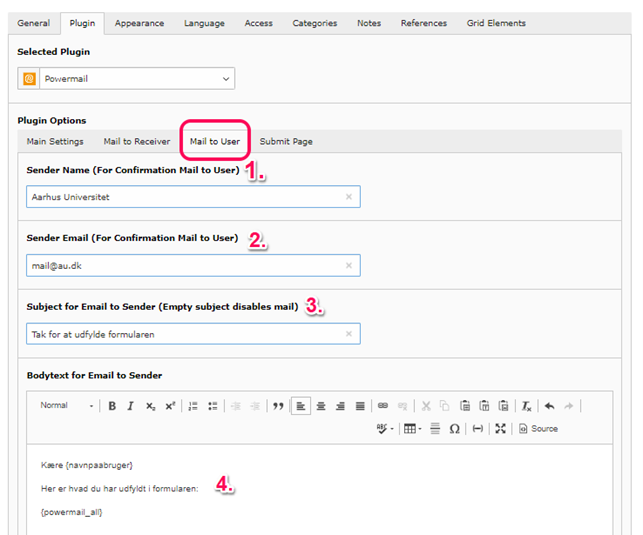
Task: Toggle bold formatting in the body text editor
Action: [x=112, y=406]
